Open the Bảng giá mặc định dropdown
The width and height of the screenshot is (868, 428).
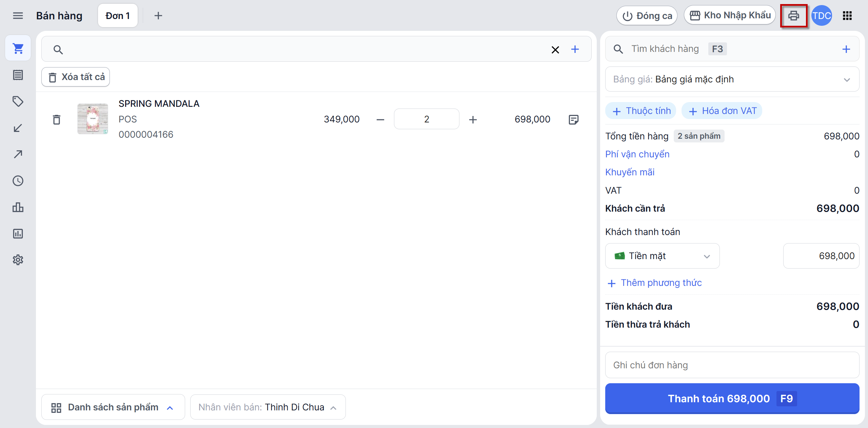point(732,79)
